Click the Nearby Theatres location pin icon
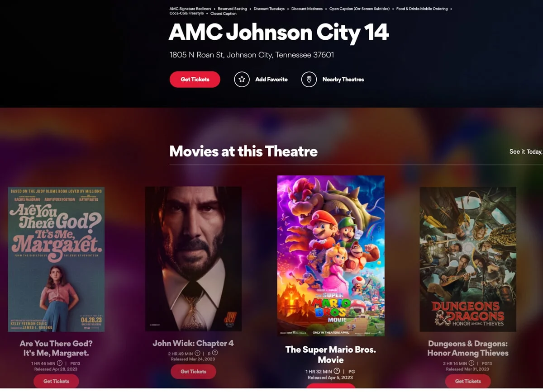The image size is (543, 392). 309,80
